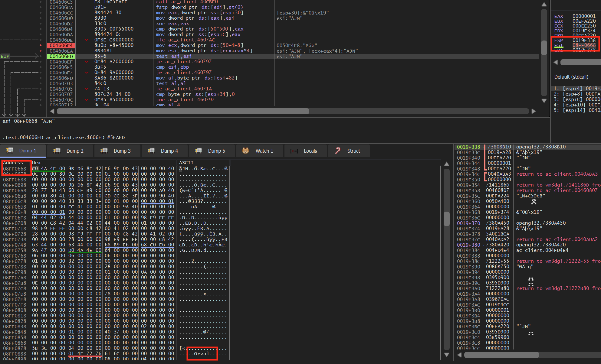
Task: Click jump arrow next to je at 004606EF
Action: (x=87, y=62)
